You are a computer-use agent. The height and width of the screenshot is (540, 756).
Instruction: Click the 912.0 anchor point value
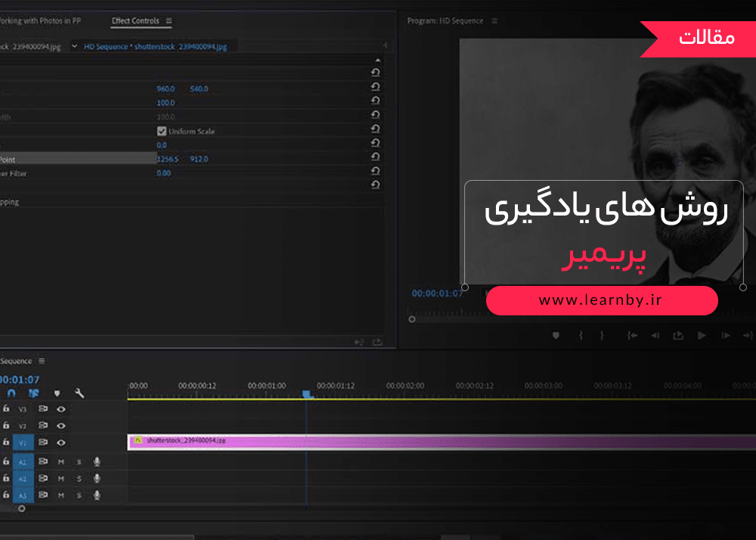coord(199,159)
